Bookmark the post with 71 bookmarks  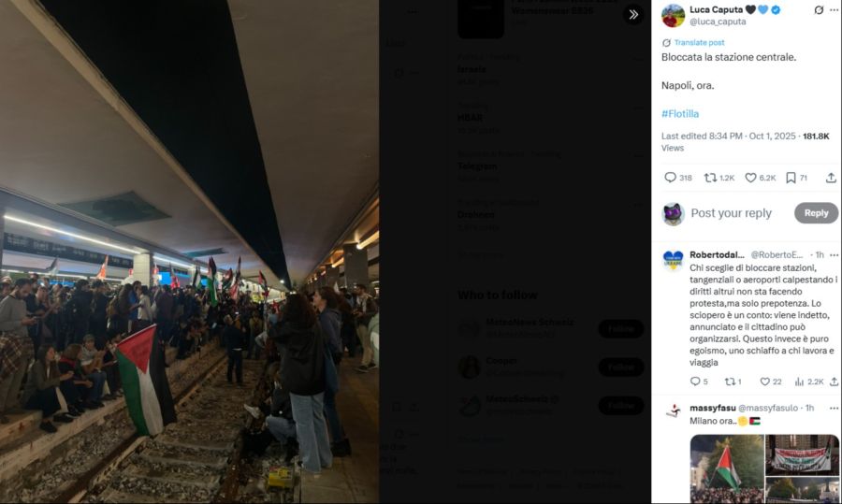796,178
